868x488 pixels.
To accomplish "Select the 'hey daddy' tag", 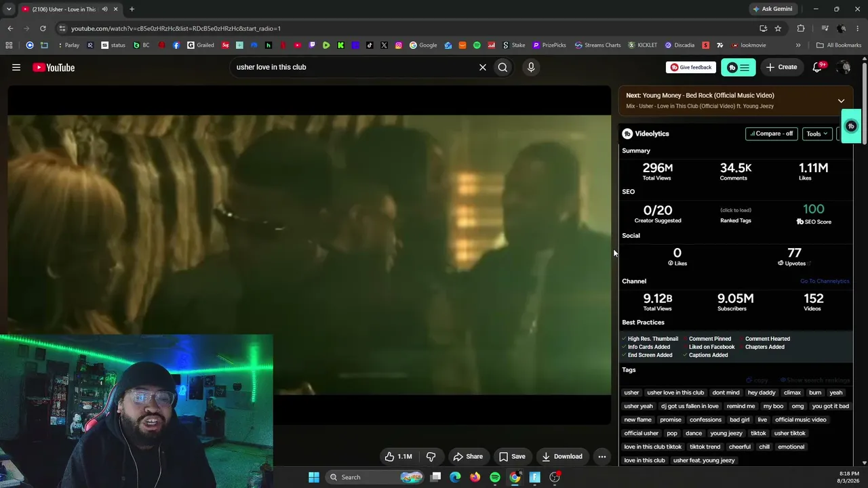I will [x=762, y=392].
